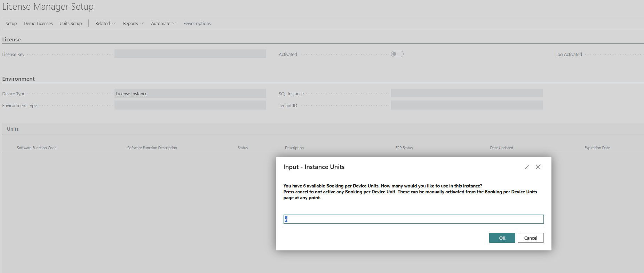Open Units Setup action
The width and height of the screenshot is (644, 273).
[x=71, y=23]
